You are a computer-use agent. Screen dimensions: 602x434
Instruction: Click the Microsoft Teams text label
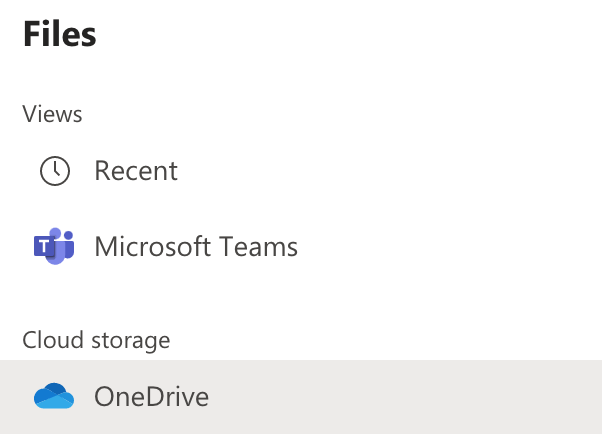(x=196, y=246)
